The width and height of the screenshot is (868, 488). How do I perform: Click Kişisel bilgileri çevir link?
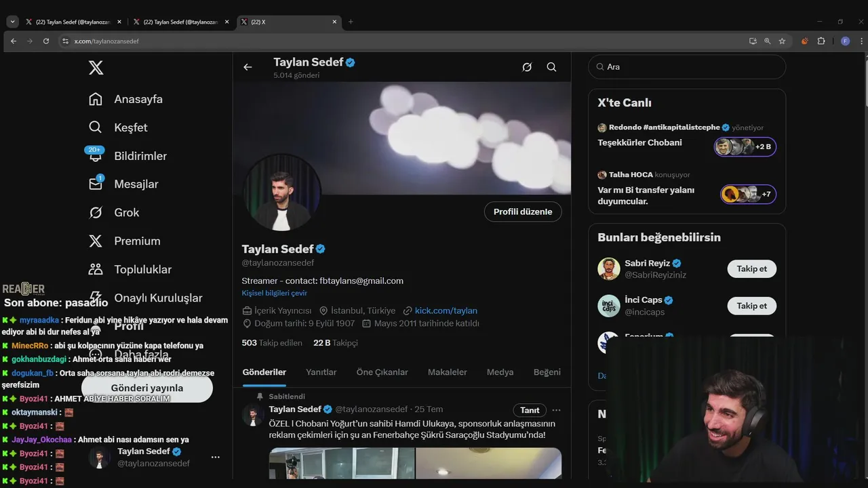275,293
